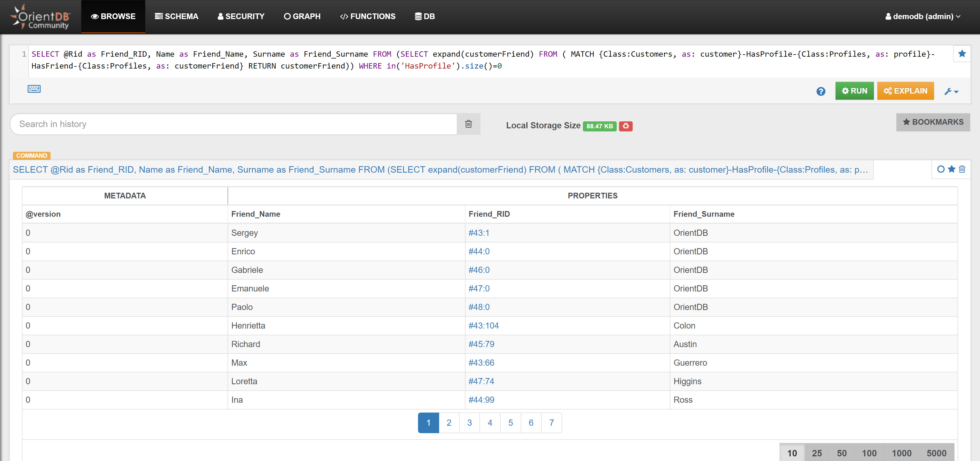Open the wrench settings dropdown
980x461 pixels.
(x=951, y=91)
